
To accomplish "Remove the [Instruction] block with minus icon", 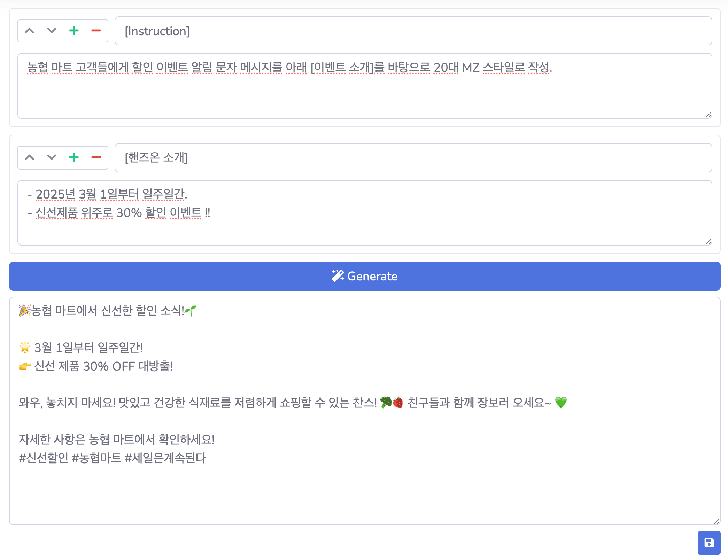I will (96, 31).
